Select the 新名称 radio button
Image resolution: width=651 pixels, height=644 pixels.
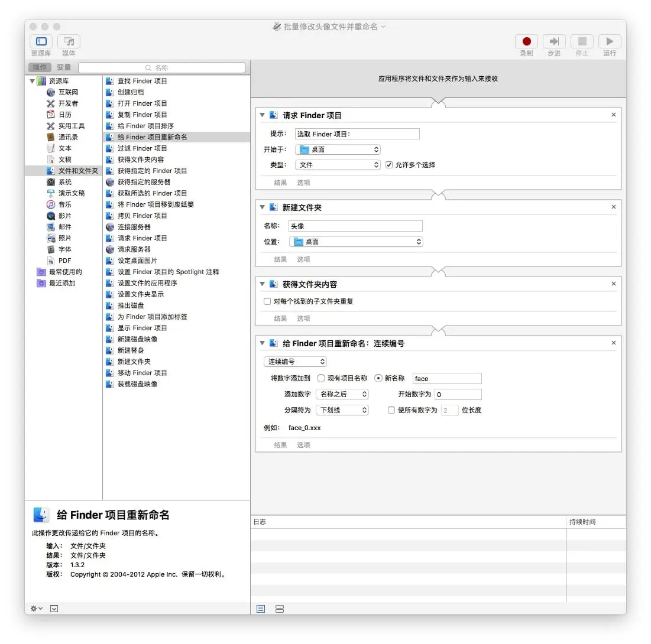(x=378, y=378)
